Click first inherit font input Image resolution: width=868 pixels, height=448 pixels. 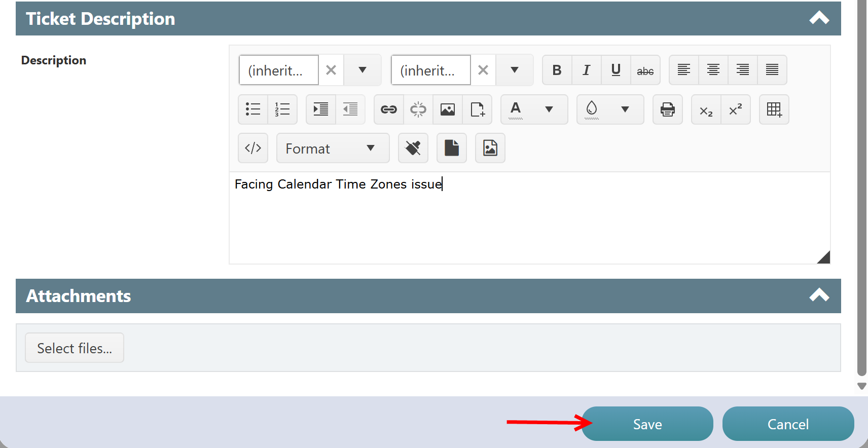[279, 70]
